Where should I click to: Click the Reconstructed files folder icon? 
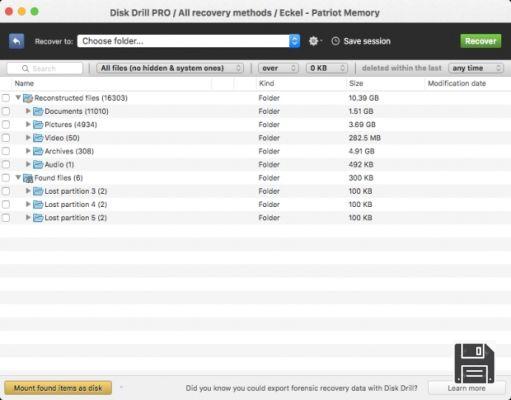pyautogui.click(x=28, y=98)
